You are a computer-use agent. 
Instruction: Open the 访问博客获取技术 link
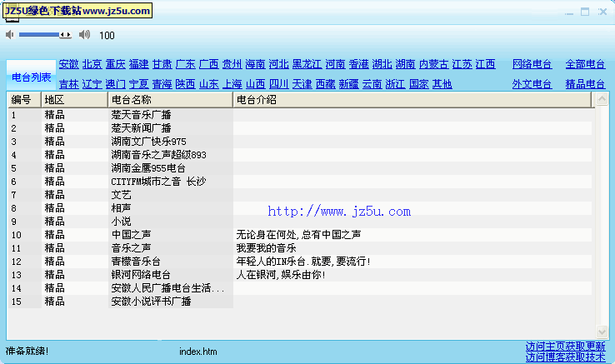(566, 357)
